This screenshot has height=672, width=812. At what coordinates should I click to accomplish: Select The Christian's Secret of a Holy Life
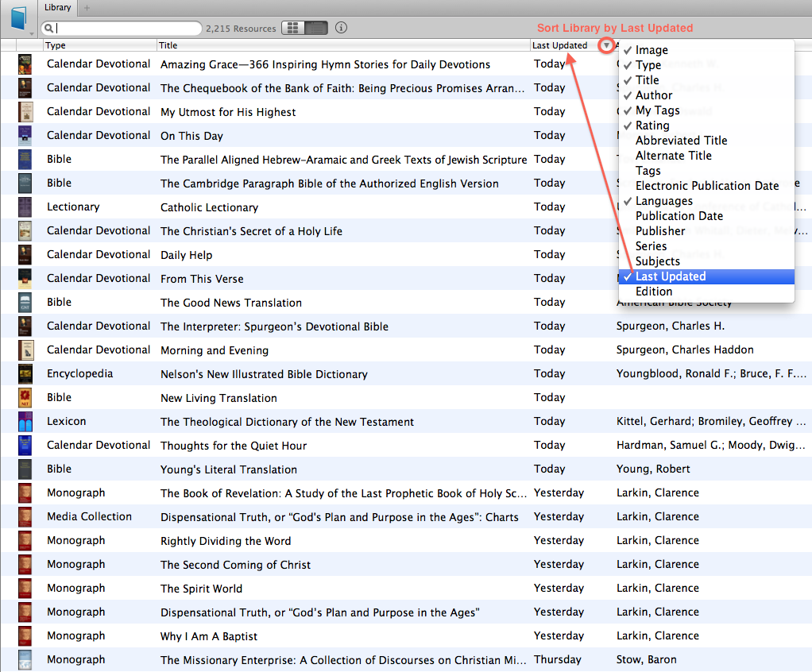point(251,231)
